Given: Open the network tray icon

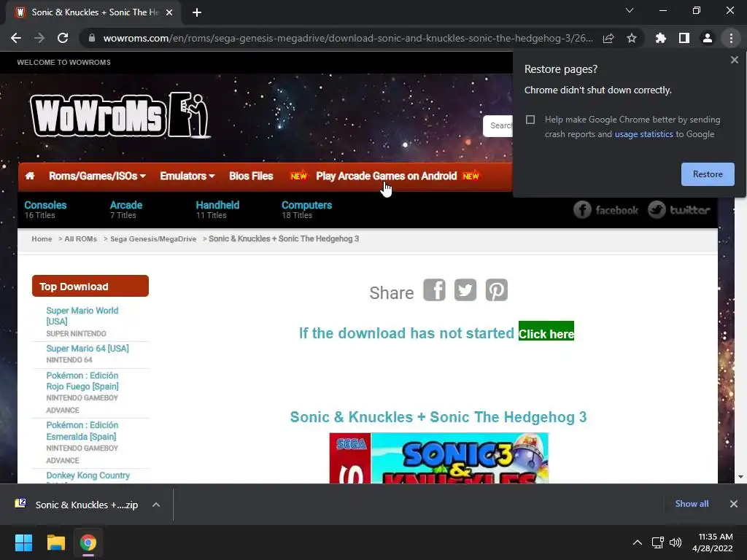Looking at the screenshot, I should click(x=658, y=542).
